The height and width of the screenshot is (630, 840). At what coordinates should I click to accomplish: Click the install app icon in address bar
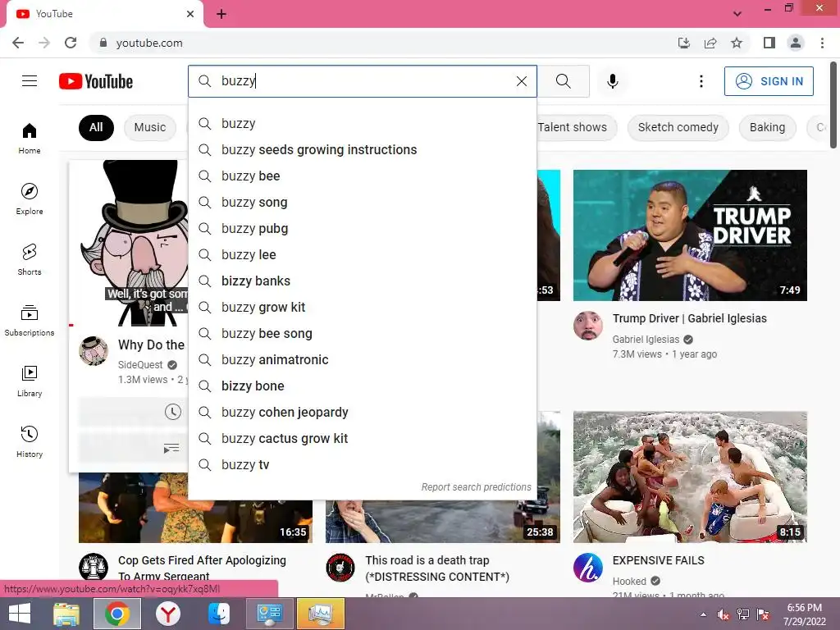click(684, 43)
